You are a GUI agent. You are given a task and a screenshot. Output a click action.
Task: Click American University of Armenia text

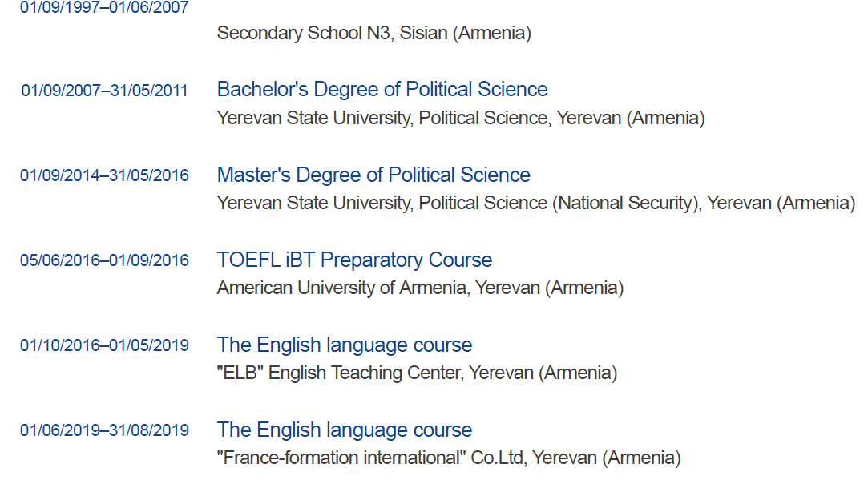[342, 288]
